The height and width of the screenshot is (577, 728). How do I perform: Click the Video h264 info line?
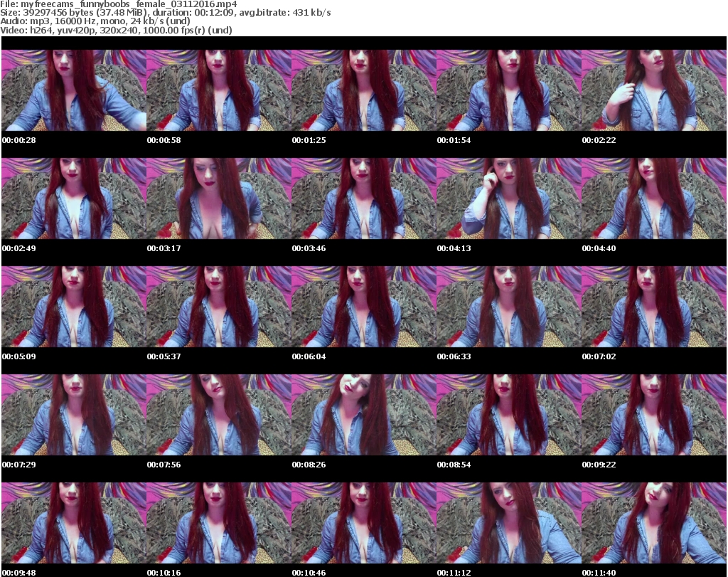pyautogui.click(x=116, y=30)
